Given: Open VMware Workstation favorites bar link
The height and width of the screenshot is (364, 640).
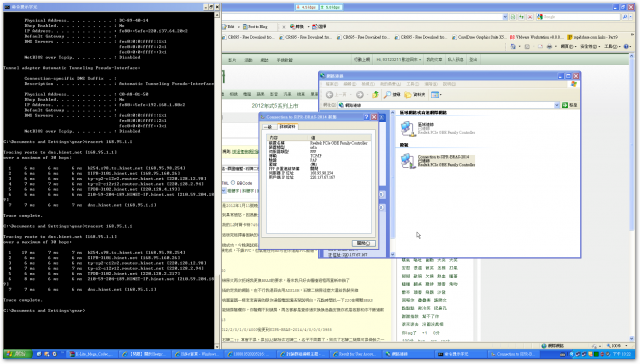Looking at the screenshot, I should [537, 37].
